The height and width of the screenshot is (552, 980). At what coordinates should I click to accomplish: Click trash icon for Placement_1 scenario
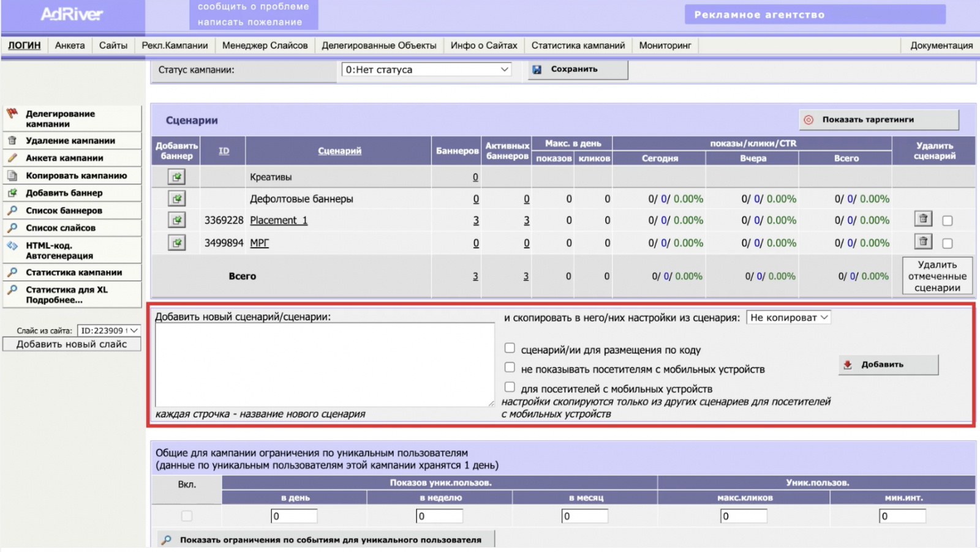(x=923, y=219)
